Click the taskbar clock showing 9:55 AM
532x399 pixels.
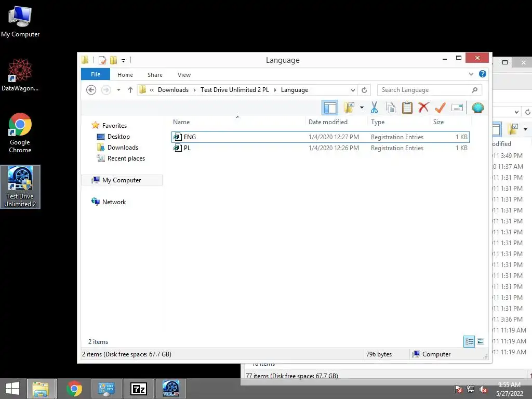tap(509, 389)
